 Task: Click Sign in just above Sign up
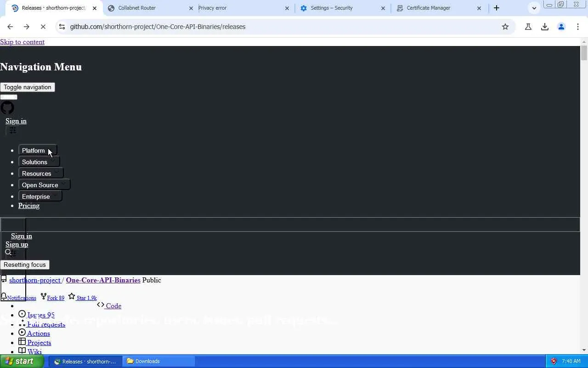pos(22,236)
